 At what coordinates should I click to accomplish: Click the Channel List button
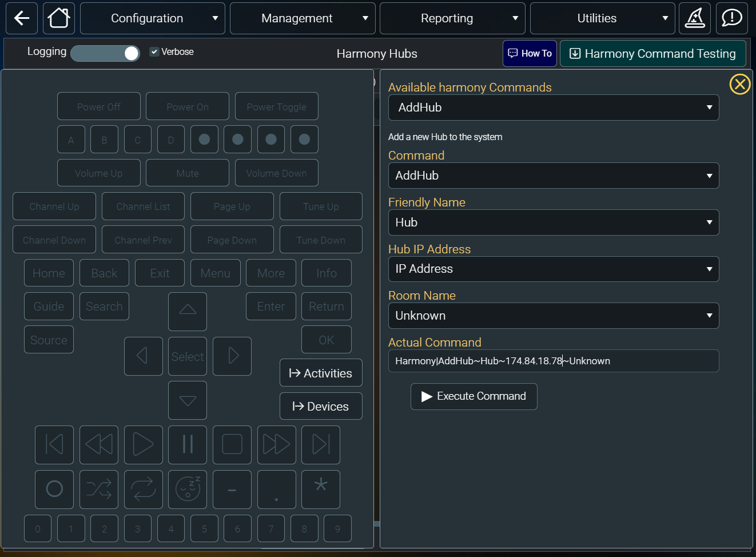[x=143, y=206]
